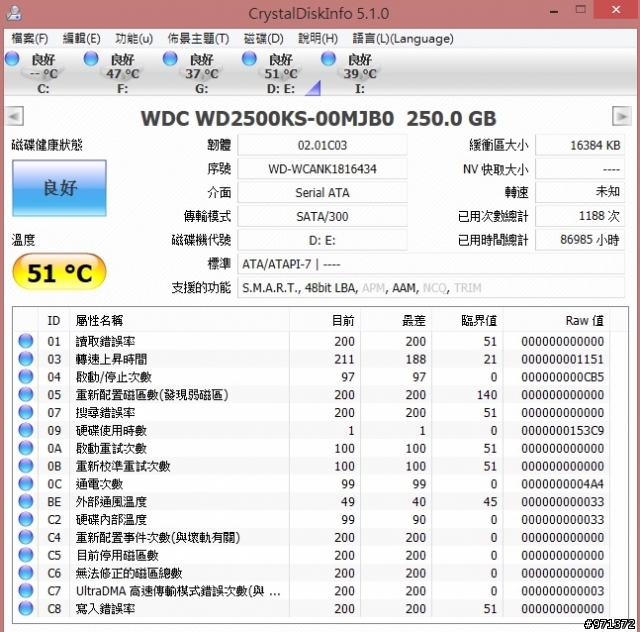Viewport: 640px width, 632px height.
Task: Click status orb for attribute 07 搜尋錯誤率
Action: pos(26,412)
